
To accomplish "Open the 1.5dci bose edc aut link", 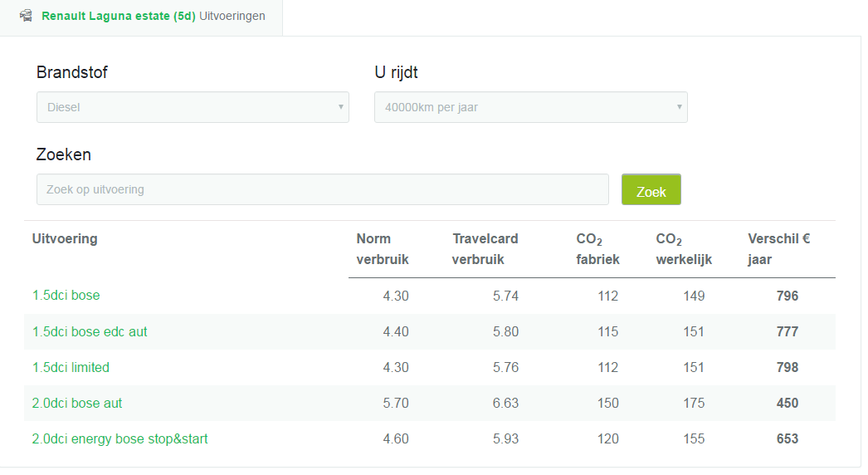I will [90, 331].
